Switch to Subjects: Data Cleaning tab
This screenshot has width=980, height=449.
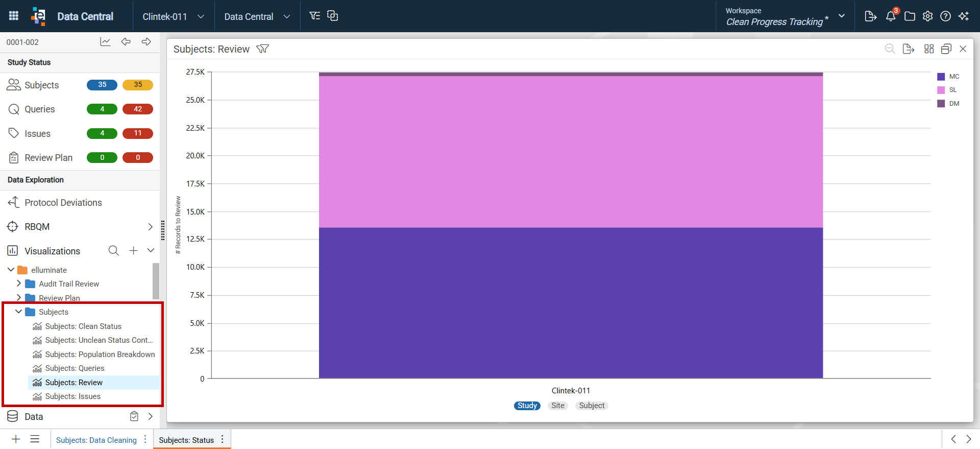[96, 440]
